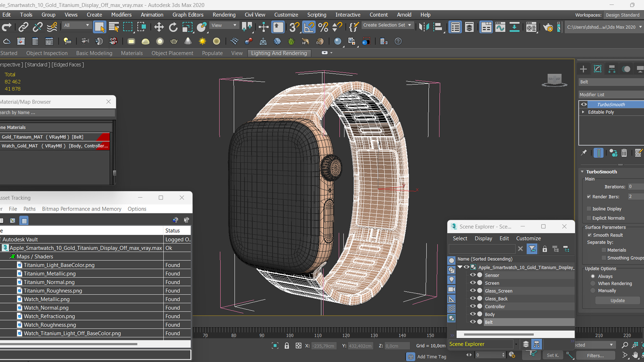Click the Update button

(618, 301)
